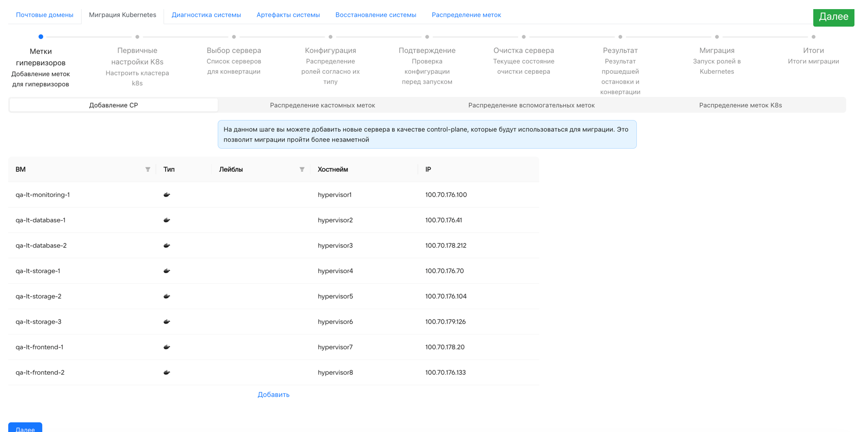Switch to Распределение меток K8s segment
Image resolution: width=868 pixels, height=432 pixels.
point(741,105)
